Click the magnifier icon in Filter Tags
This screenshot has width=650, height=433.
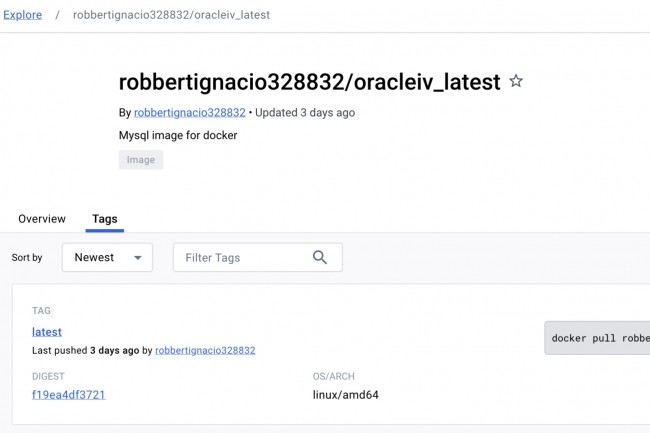click(320, 257)
